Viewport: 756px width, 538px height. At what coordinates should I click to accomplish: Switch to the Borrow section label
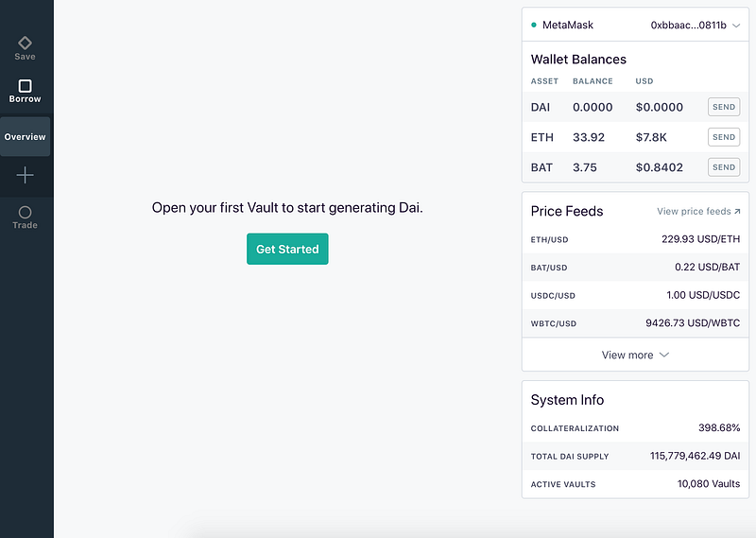pos(26,99)
